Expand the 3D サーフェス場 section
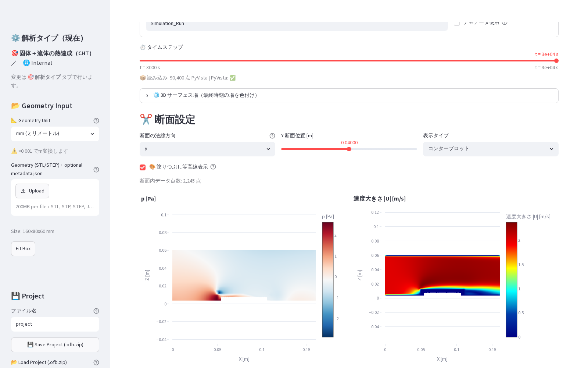 point(349,96)
